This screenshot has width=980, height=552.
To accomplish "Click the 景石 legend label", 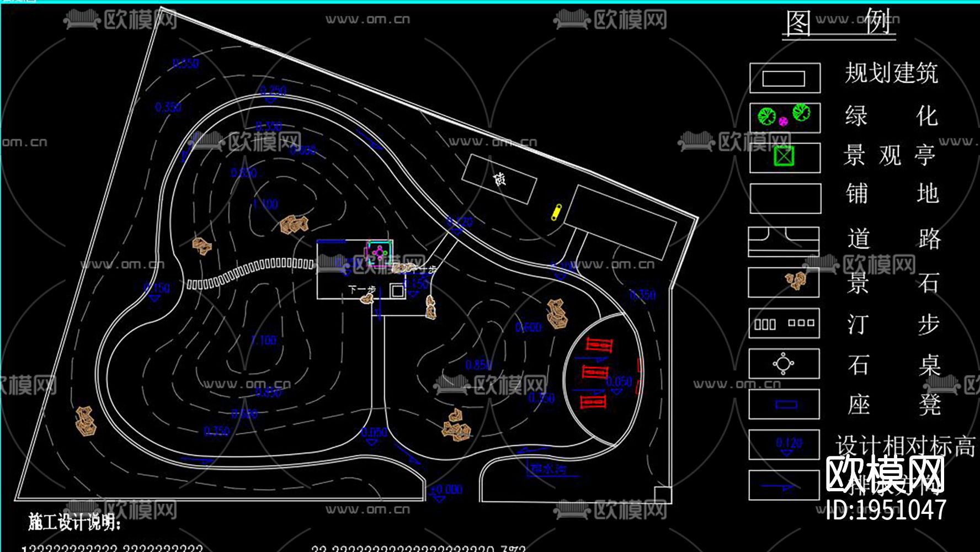I will pos(893,283).
